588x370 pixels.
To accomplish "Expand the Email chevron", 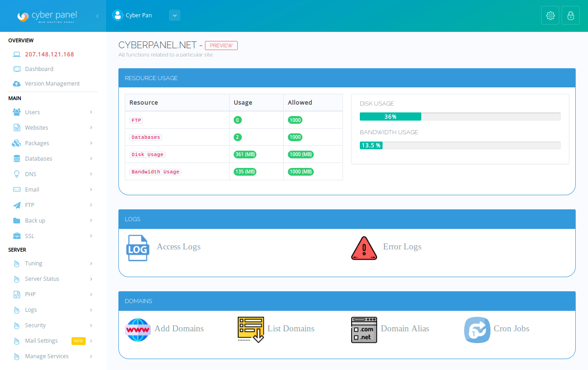I will 91,189.
